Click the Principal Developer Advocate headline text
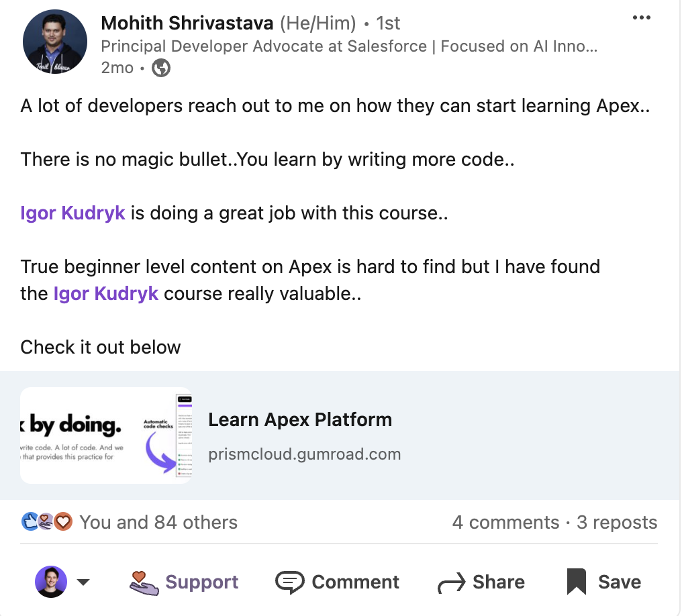This screenshot has width=682, height=616. [x=348, y=46]
